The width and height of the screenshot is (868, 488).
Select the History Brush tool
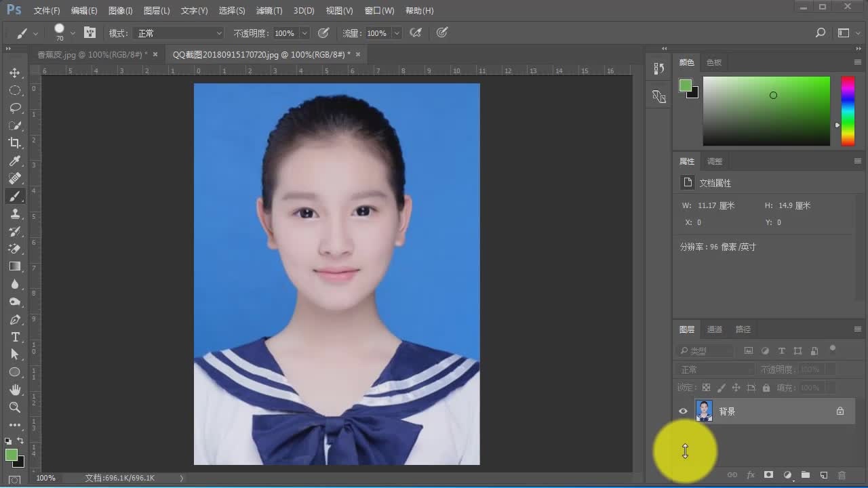pos(15,231)
